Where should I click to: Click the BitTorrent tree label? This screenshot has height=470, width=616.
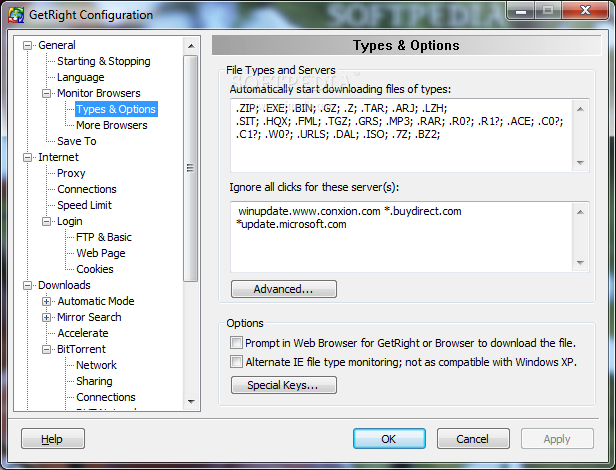click(x=81, y=349)
